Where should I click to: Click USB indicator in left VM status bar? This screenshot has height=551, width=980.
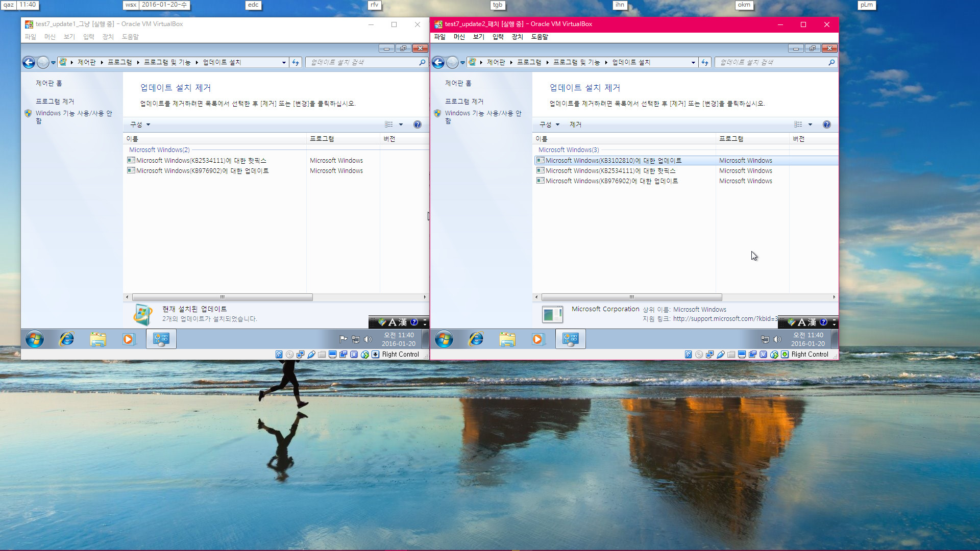(311, 355)
